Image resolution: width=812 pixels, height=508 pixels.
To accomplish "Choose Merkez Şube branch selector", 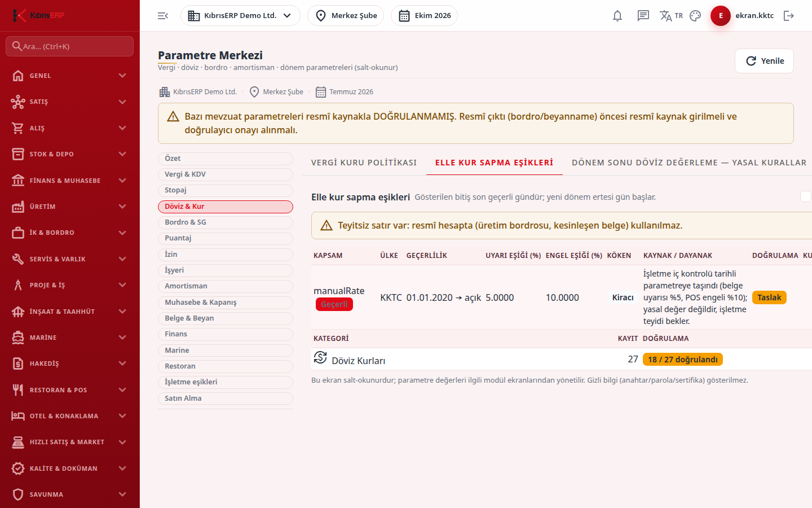I will tap(346, 16).
